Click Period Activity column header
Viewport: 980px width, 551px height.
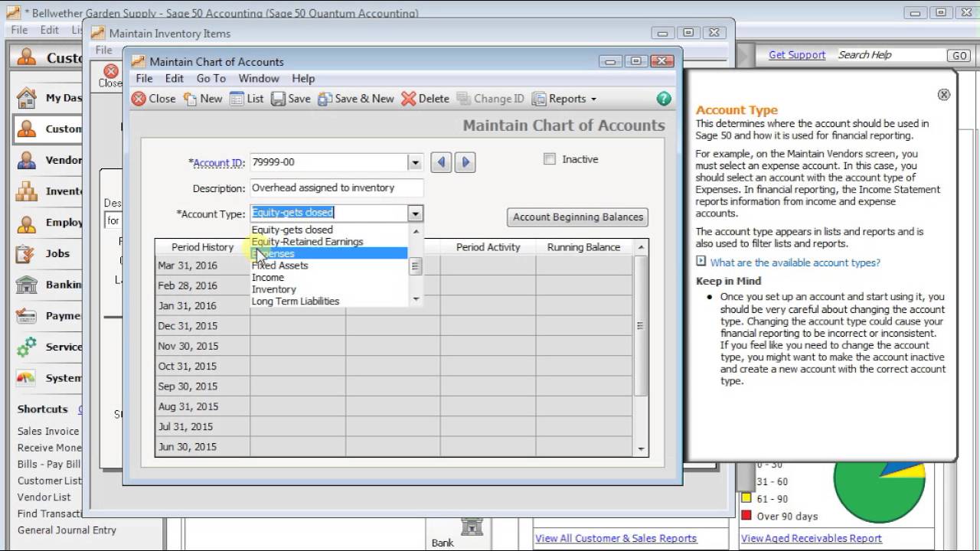pos(488,247)
